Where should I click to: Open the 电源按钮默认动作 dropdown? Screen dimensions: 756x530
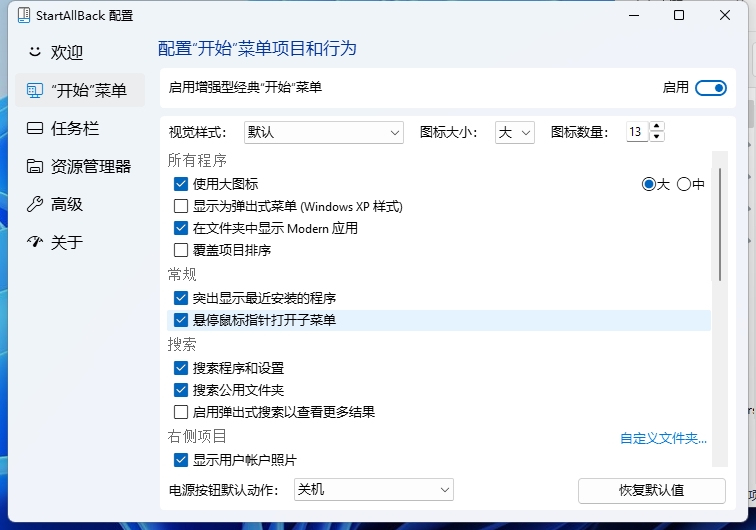[x=374, y=489]
